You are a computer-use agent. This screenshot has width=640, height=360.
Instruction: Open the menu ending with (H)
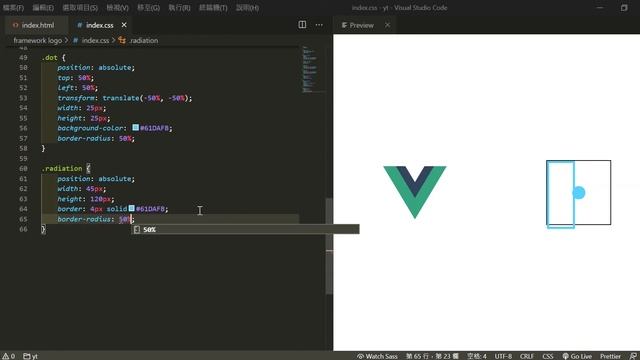247,8
